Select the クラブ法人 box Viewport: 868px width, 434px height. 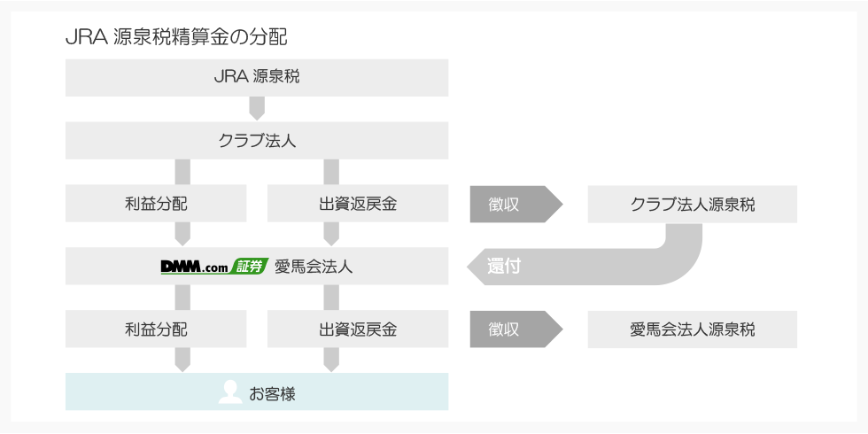pyautogui.click(x=257, y=141)
